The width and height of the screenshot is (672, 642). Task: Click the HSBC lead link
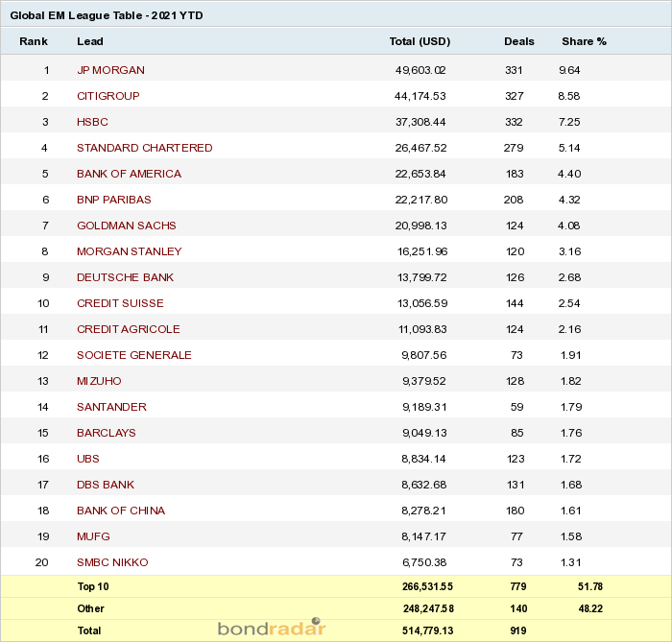pyautogui.click(x=92, y=122)
